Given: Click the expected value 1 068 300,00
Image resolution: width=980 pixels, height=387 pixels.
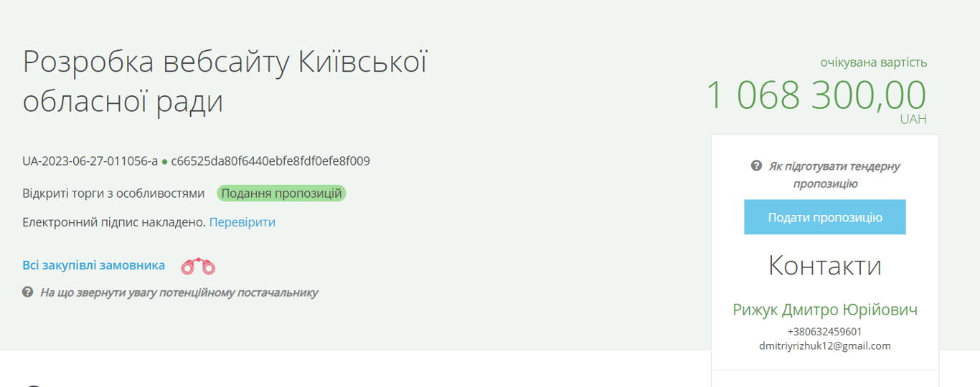Looking at the screenshot, I should click(x=816, y=95).
